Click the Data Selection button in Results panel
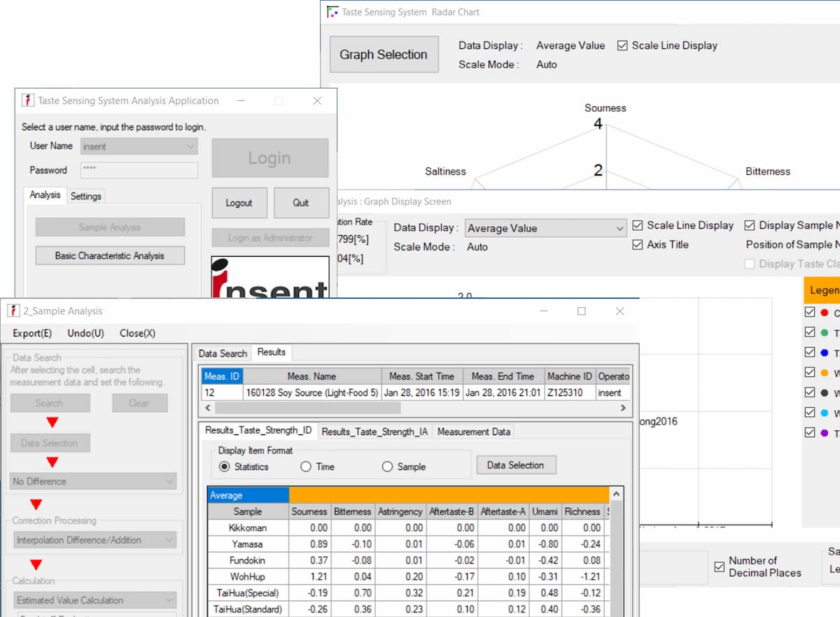 tap(516, 464)
